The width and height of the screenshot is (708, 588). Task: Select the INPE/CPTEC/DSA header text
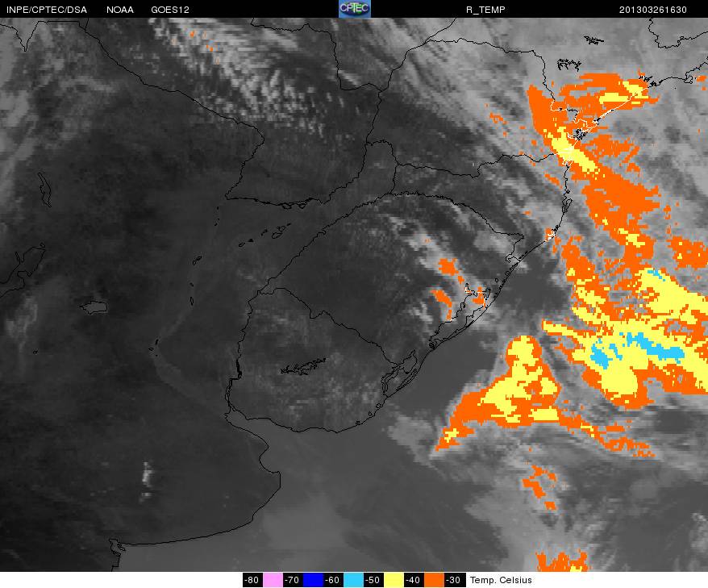coord(47,10)
